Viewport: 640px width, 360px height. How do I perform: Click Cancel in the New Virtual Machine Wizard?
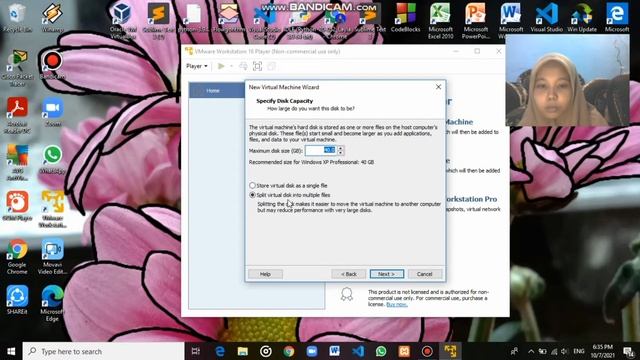click(x=424, y=274)
